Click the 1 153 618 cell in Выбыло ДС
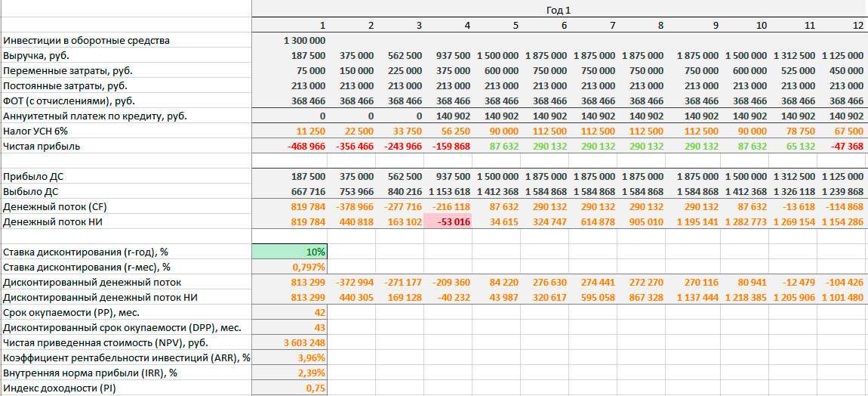The height and width of the screenshot is (396, 868). click(448, 191)
